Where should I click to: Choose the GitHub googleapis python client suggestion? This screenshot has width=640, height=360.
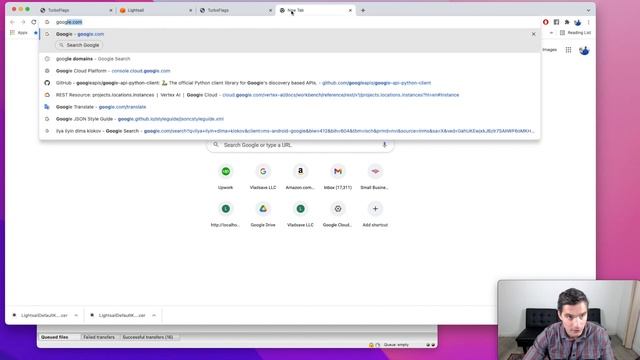coord(290,83)
